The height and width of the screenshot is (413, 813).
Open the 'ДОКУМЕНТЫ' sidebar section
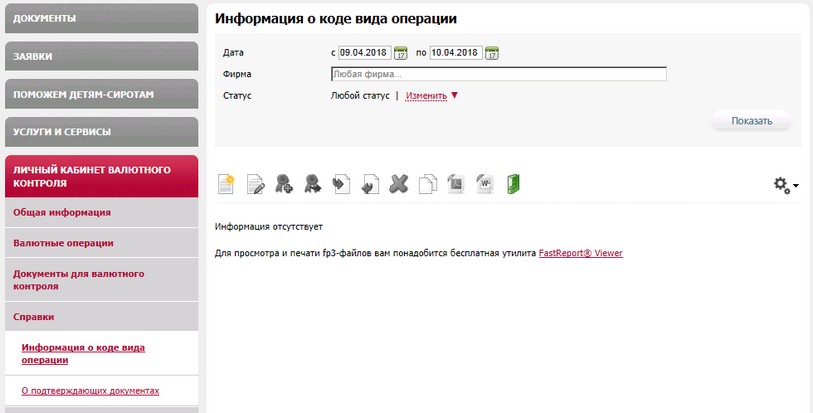[x=102, y=18]
